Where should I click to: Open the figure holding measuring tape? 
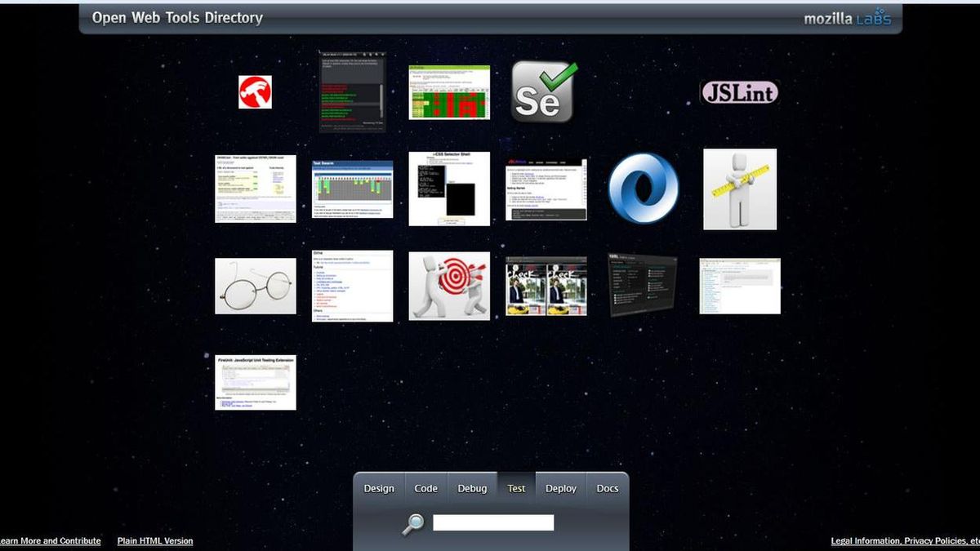point(740,189)
